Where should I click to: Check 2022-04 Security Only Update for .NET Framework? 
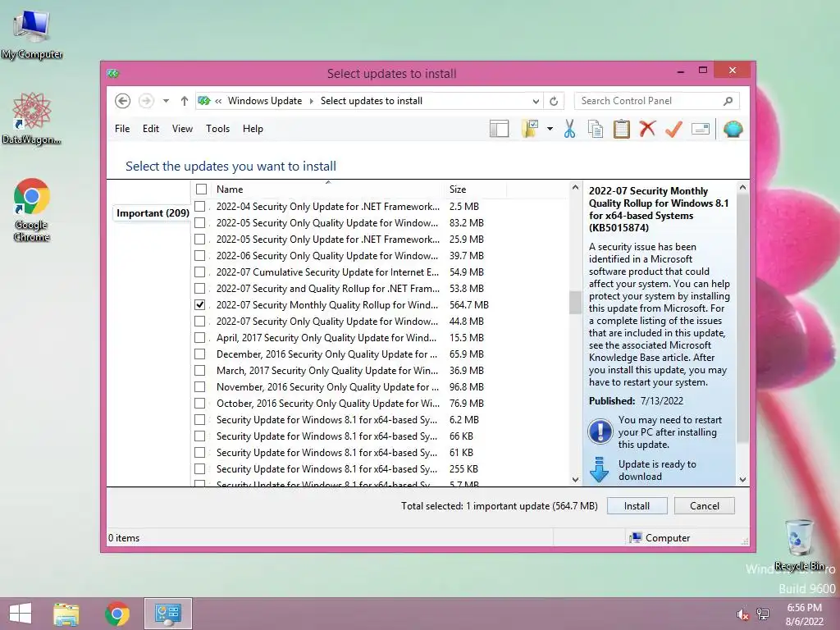coord(200,206)
